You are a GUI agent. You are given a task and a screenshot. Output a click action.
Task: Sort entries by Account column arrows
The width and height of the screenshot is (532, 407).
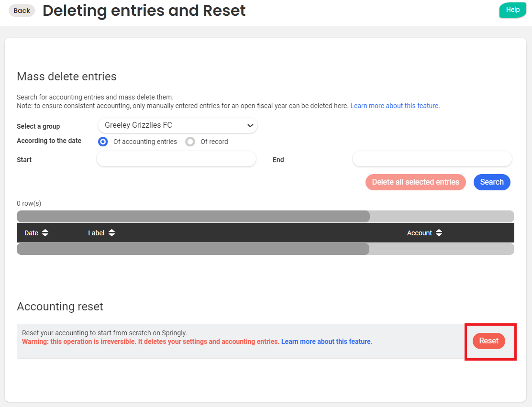pyautogui.click(x=439, y=233)
